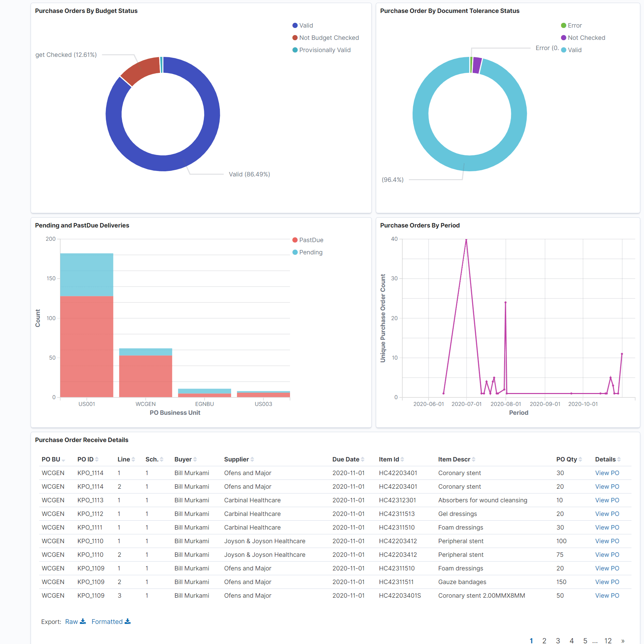
Task: Toggle Not Budget Checked legend dot
Action: coord(295,38)
